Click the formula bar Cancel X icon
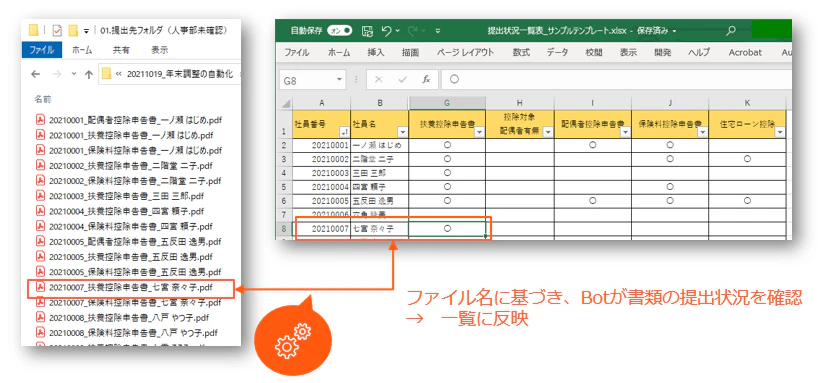818x383 pixels. (379, 79)
